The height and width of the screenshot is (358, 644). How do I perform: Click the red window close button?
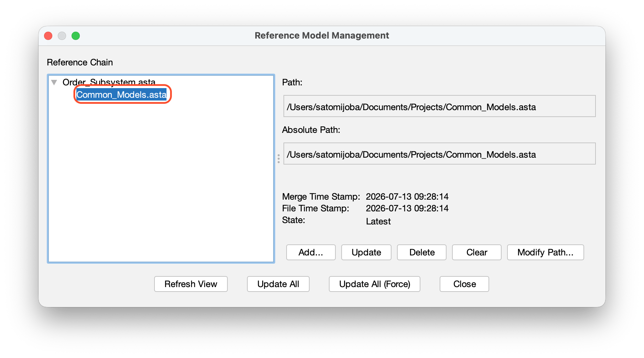(48, 36)
